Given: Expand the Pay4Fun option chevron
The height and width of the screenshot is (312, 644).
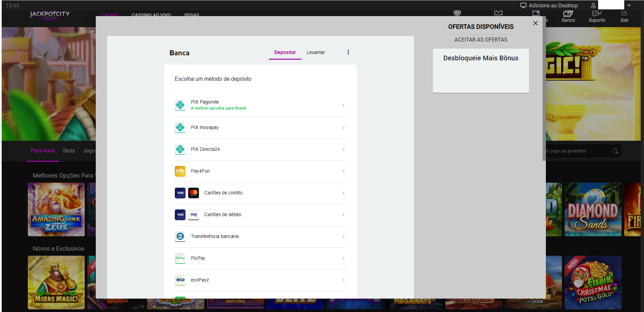Looking at the screenshot, I should pos(344,171).
